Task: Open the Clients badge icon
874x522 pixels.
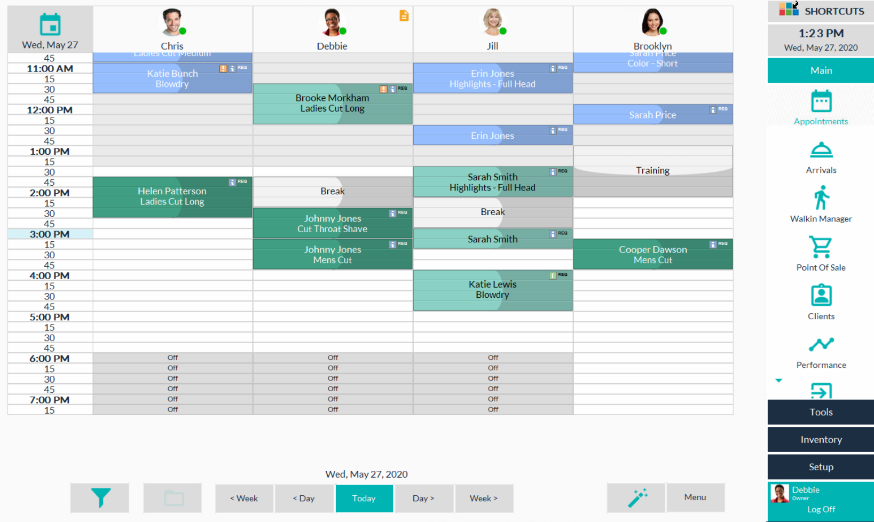Action: pos(821,296)
